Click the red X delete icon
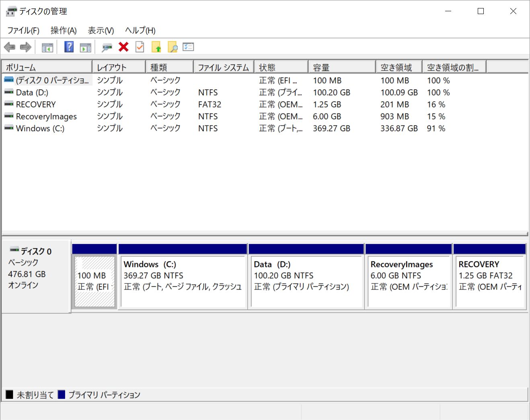Screen dimensions: 530x420 [124, 47]
